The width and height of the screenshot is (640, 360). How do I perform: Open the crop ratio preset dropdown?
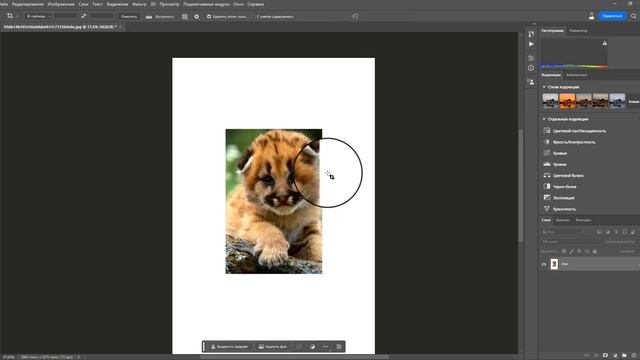[x=38, y=16]
